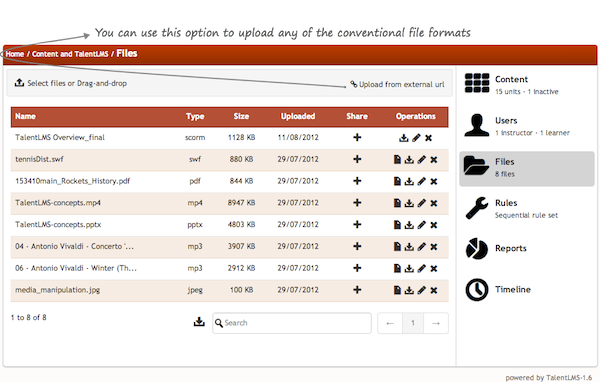
Task: Go to Home breadcrumb link
Action: [15, 54]
